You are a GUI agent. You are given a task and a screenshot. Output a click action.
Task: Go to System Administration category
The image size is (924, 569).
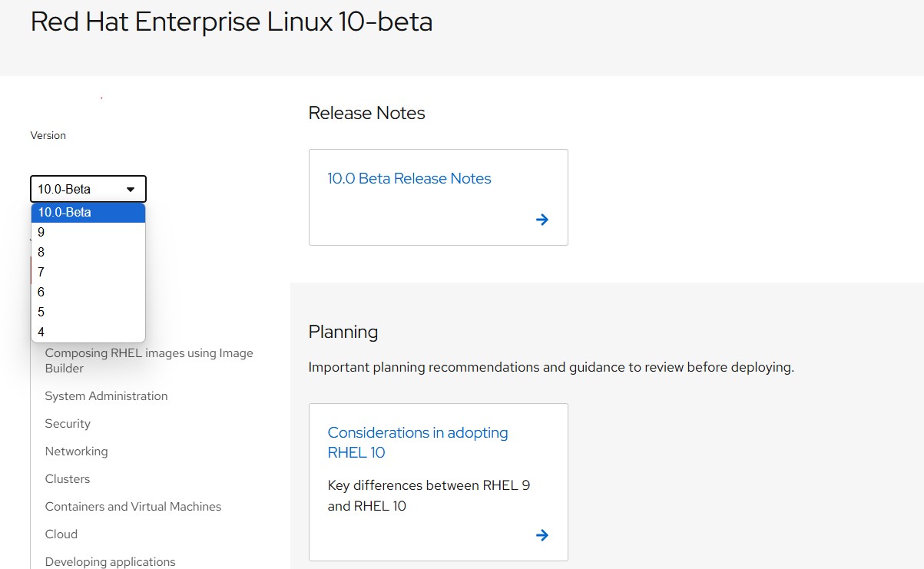(106, 396)
